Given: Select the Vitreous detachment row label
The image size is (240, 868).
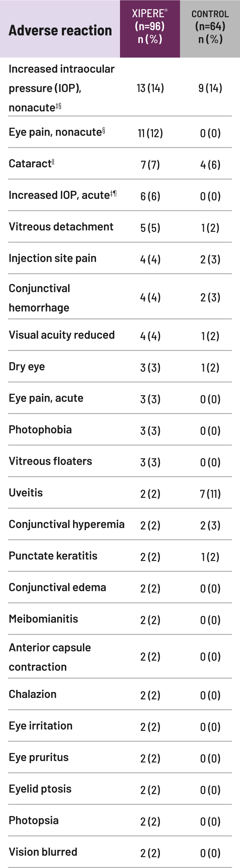Looking at the screenshot, I should 61,227.
